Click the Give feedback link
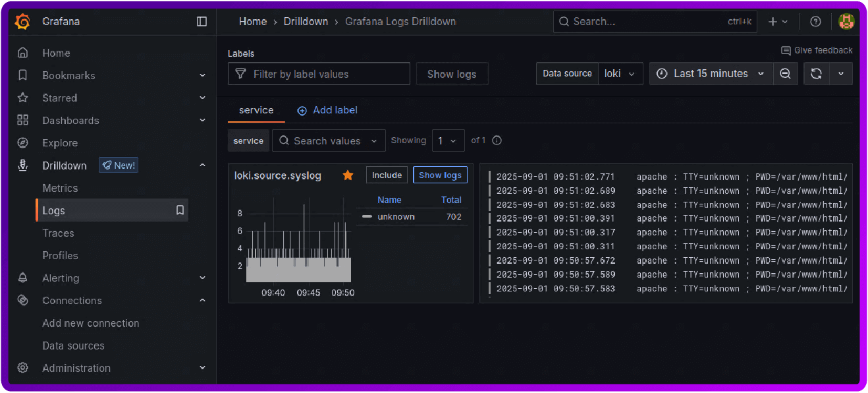The height and width of the screenshot is (393, 868). tap(817, 50)
